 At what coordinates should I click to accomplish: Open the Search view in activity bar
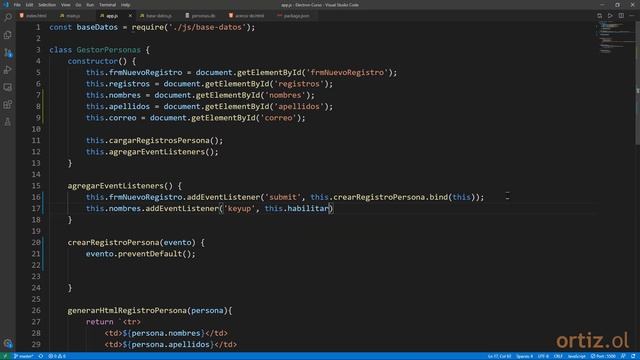[7, 18]
